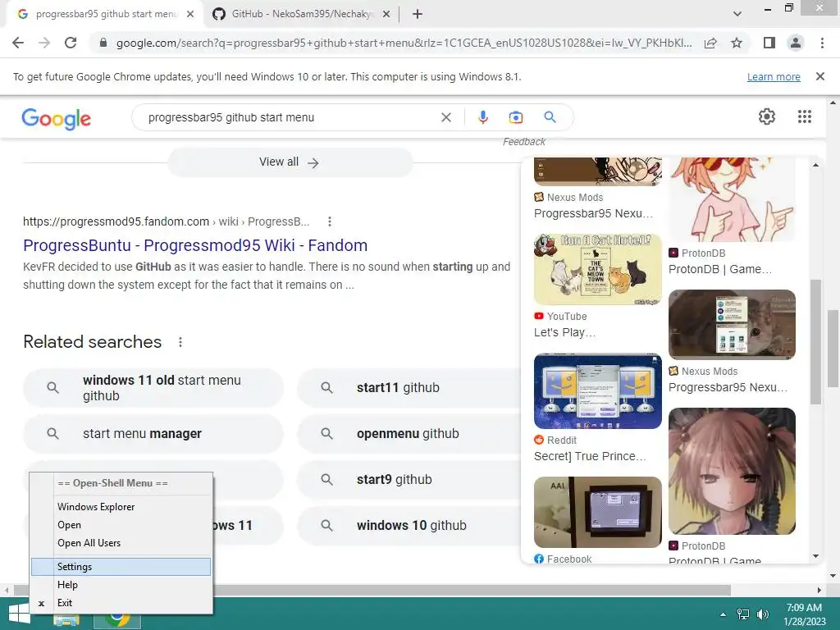Click the browser forward arrow
The image size is (840, 630).
click(44, 43)
